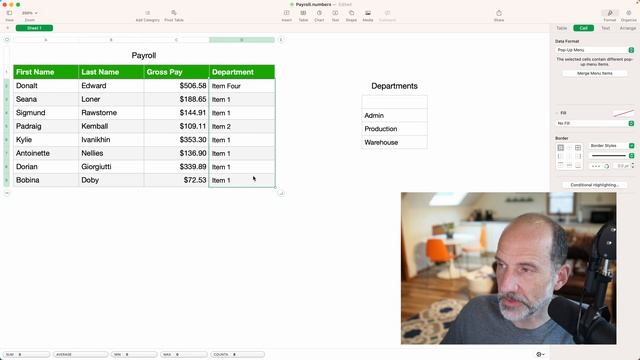Open the Zoom percentage dropdown
This screenshot has height=360, width=640.
29,13
